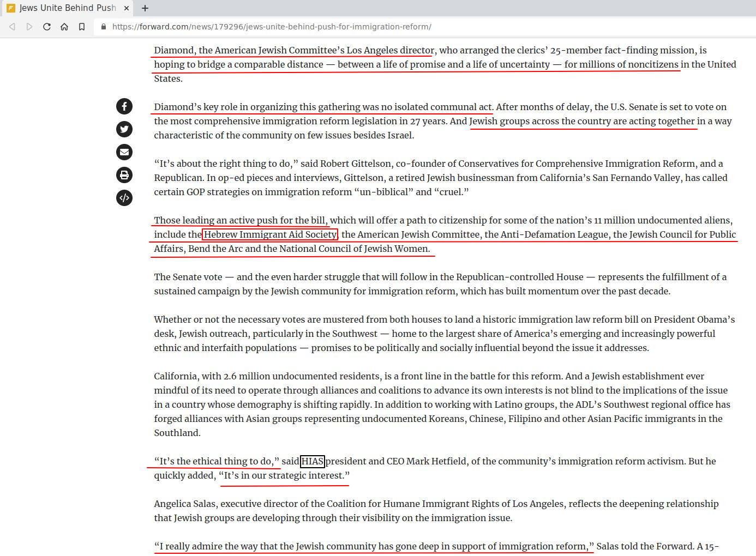Click the word "HIAS" before president and CEO

(313, 461)
